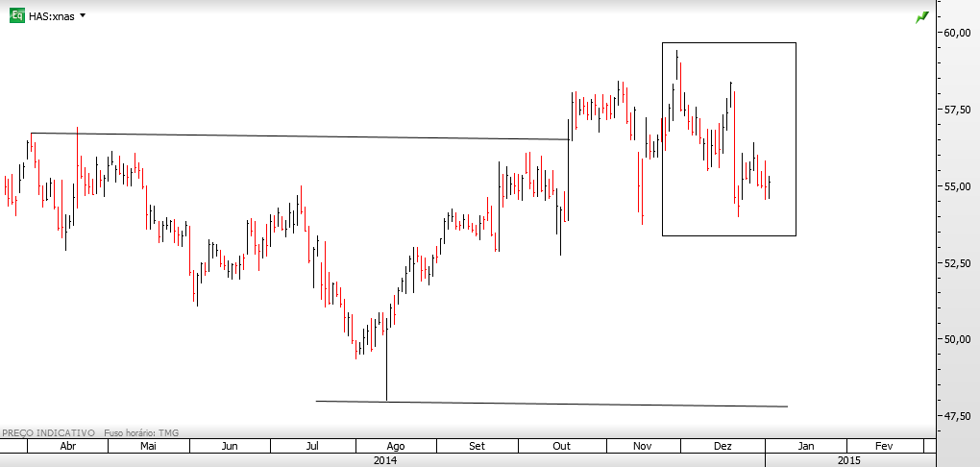
Task: Click the green chart trend icon top right
Action: coord(922,18)
